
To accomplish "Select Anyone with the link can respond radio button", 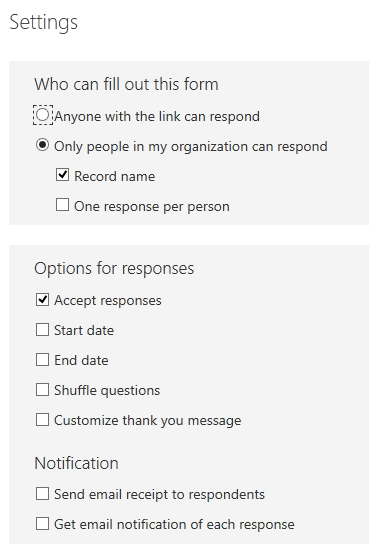I will pos(43,115).
